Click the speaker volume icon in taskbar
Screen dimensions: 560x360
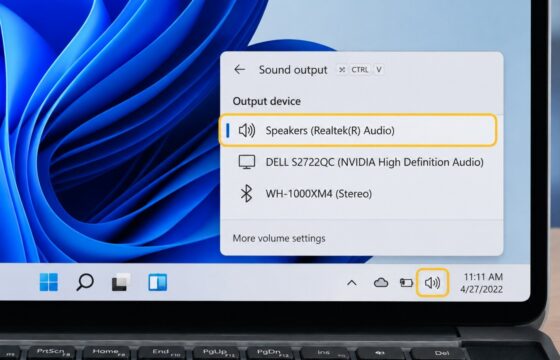pyautogui.click(x=432, y=283)
